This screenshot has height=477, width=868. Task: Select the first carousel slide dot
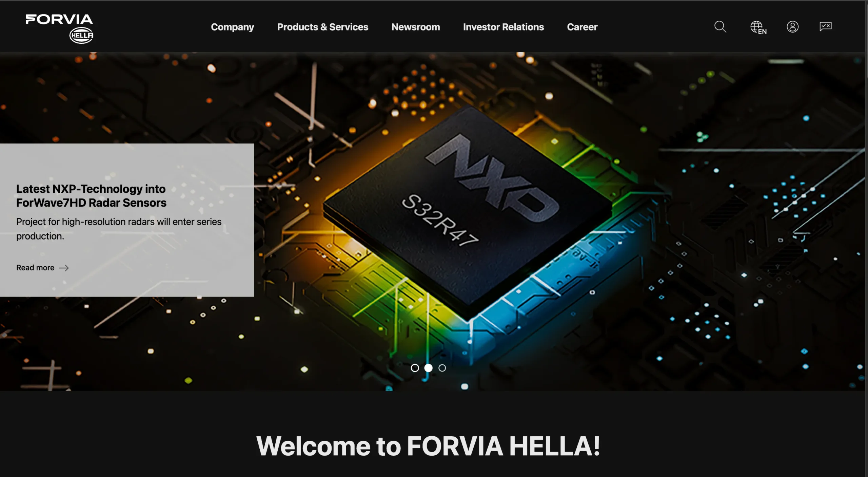[x=415, y=368]
